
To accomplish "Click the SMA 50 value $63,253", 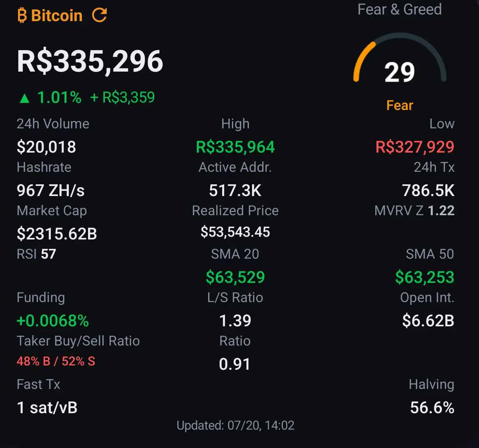I will click(x=425, y=277).
